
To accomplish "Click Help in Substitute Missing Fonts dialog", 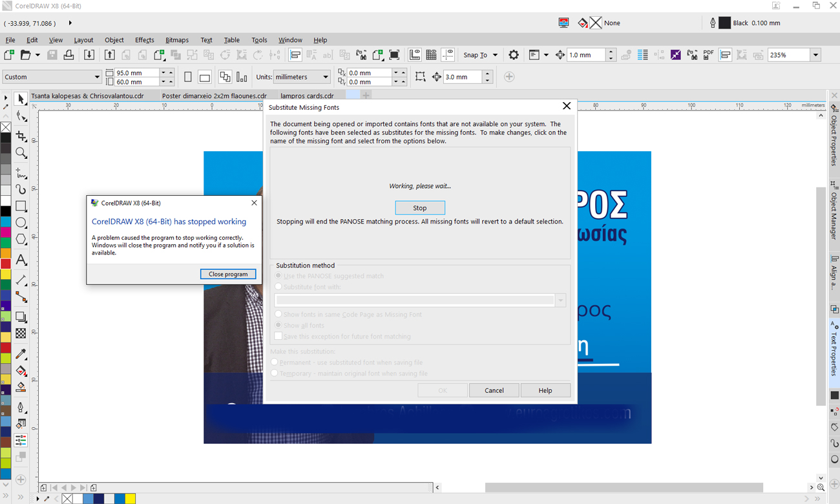I will pyautogui.click(x=545, y=390).
